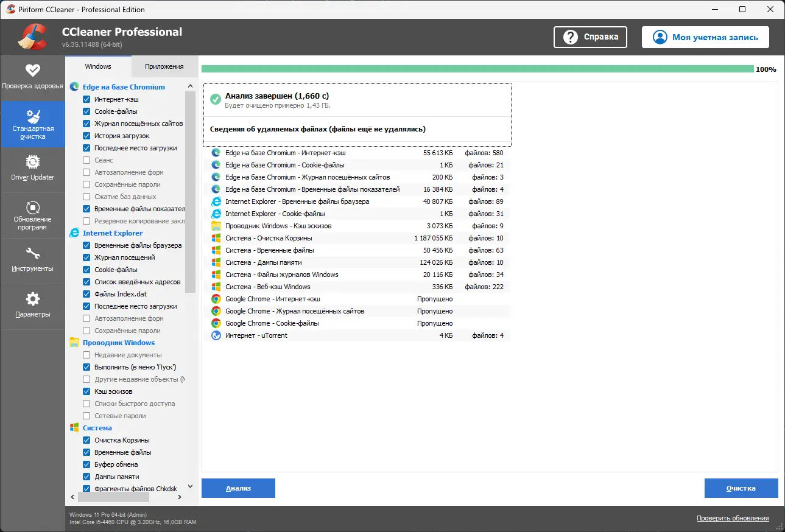Enable Сетевые пароли checkbox

(x=86, y=416)
